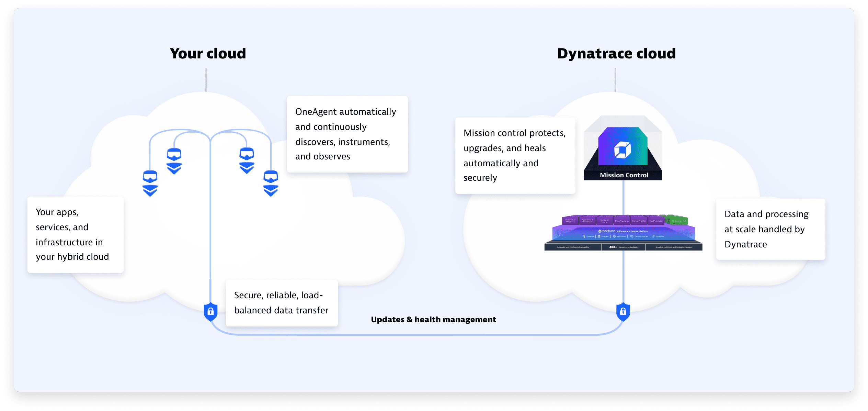The width and height of the screenshot is (868, 411).
Task: Click the 'Data and processing at scale' card
Action: tap(771, 229)
